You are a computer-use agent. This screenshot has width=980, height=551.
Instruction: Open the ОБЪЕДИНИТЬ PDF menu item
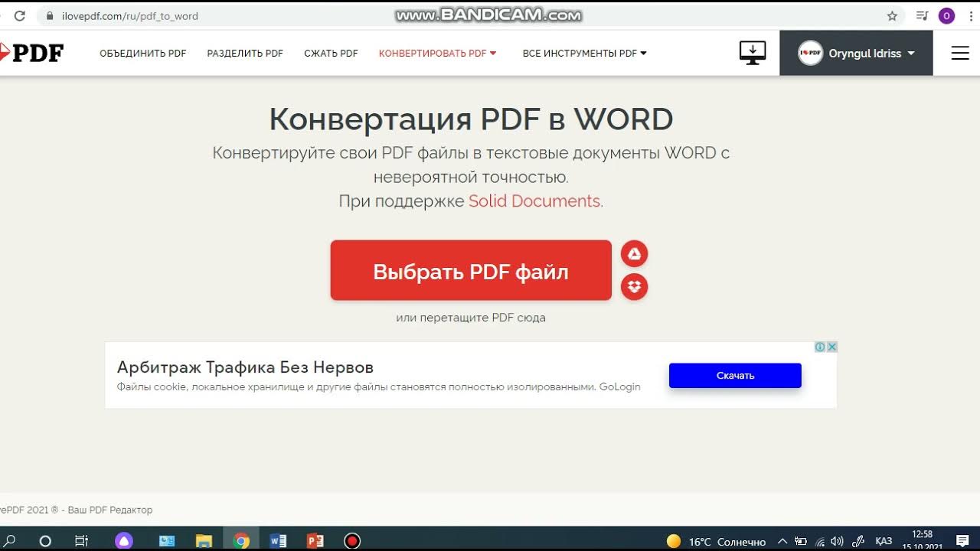coord(143,54)
